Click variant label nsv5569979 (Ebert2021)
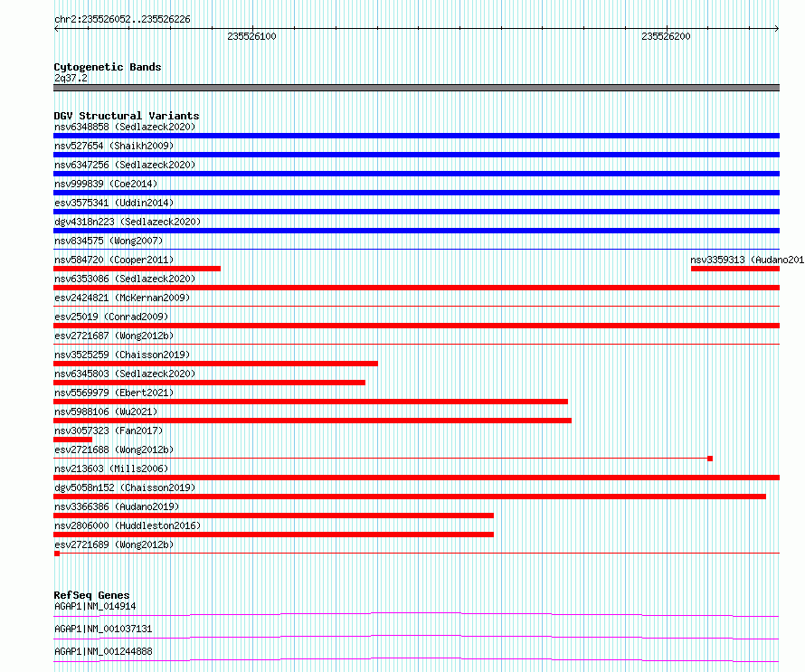This screenshot has height=672, width=805. coord(114,393)
